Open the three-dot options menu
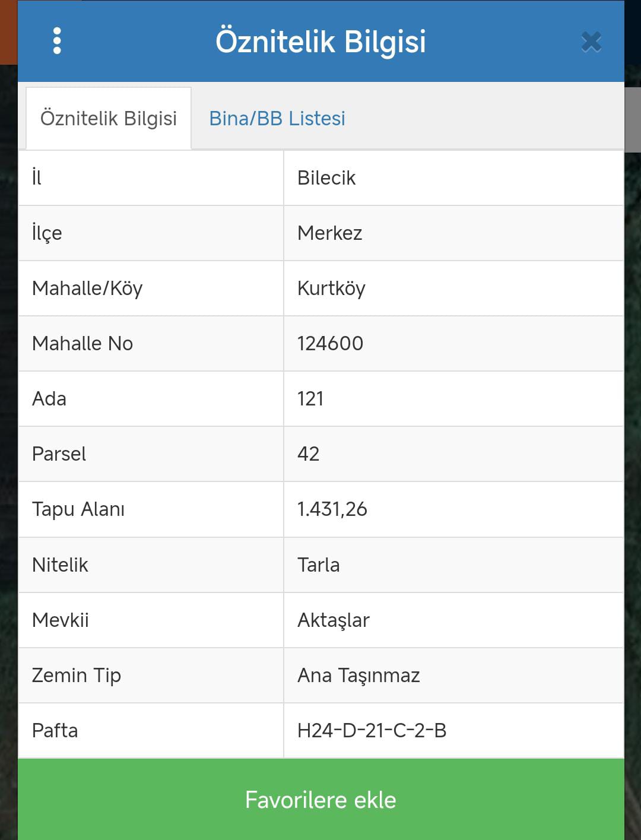The width and height of the screenshot is (641, 840). (x=57, y=41)
